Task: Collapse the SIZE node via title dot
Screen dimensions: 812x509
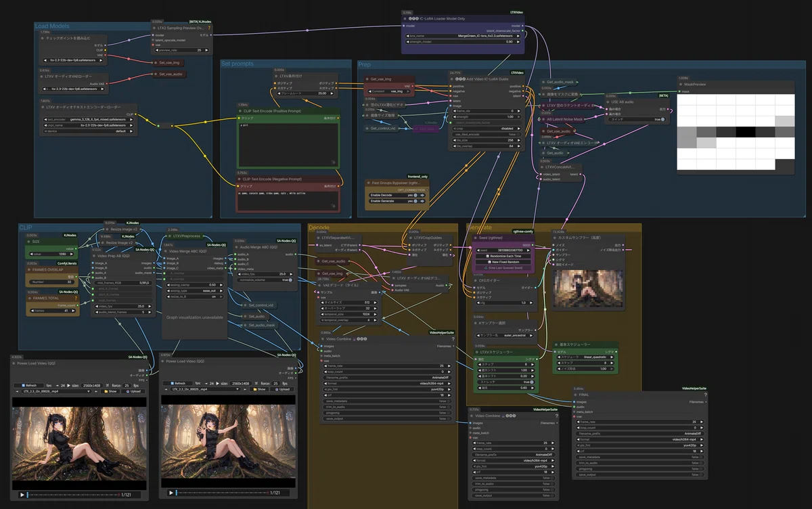Action: tap(30, 241)
